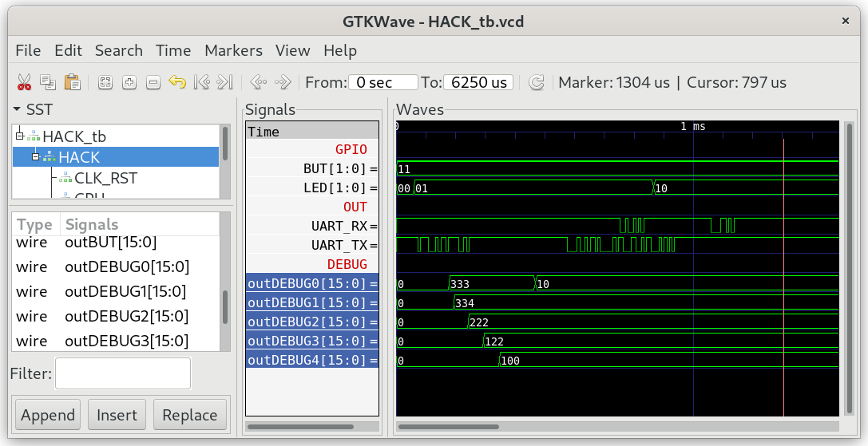Jump to start with Zoom to Start icon
This screenshot has height=446, width=868.
[x=202, y=82]
